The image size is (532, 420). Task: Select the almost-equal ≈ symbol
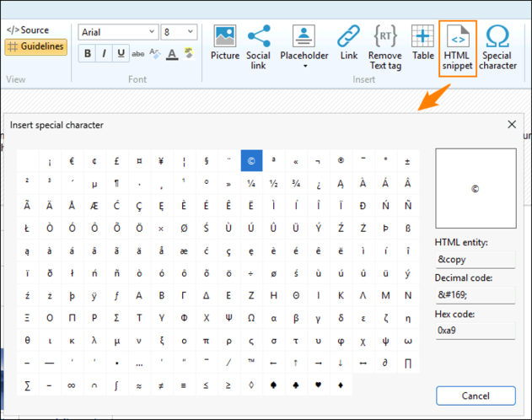coord(139,385)
